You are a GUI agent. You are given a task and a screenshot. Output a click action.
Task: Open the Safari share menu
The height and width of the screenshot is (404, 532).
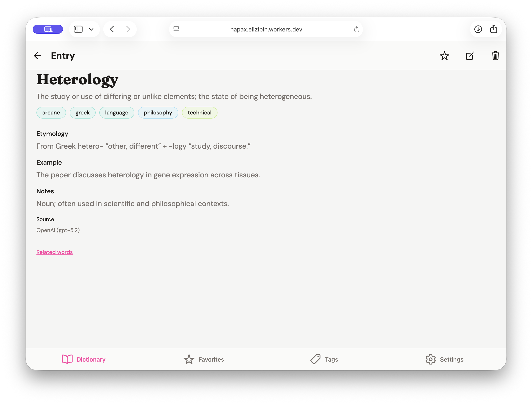[x=494, y=29]
